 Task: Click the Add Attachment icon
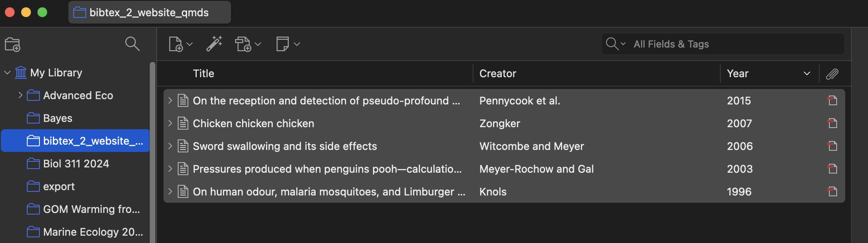tap(243, 44)
